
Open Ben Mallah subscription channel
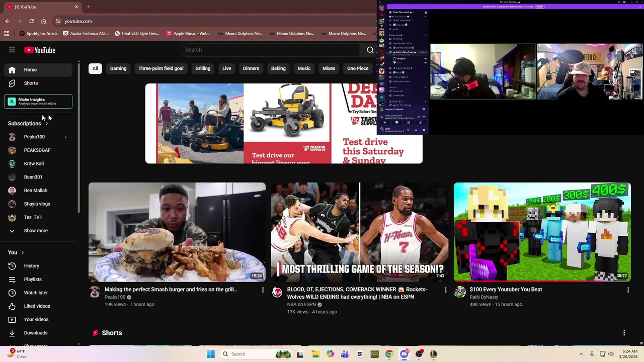pos(39,191)
